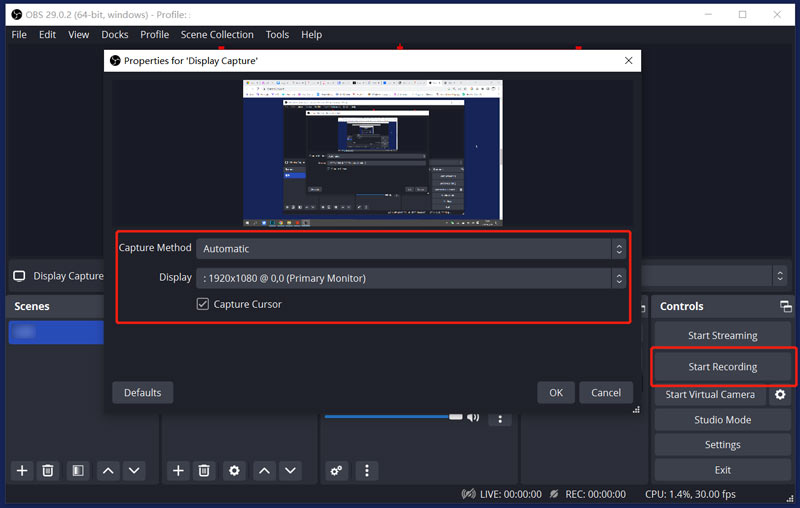The width and height of the screenshot is (800, 508).
Task: Click the recording status icon
Action: click(x=554, y=494)
